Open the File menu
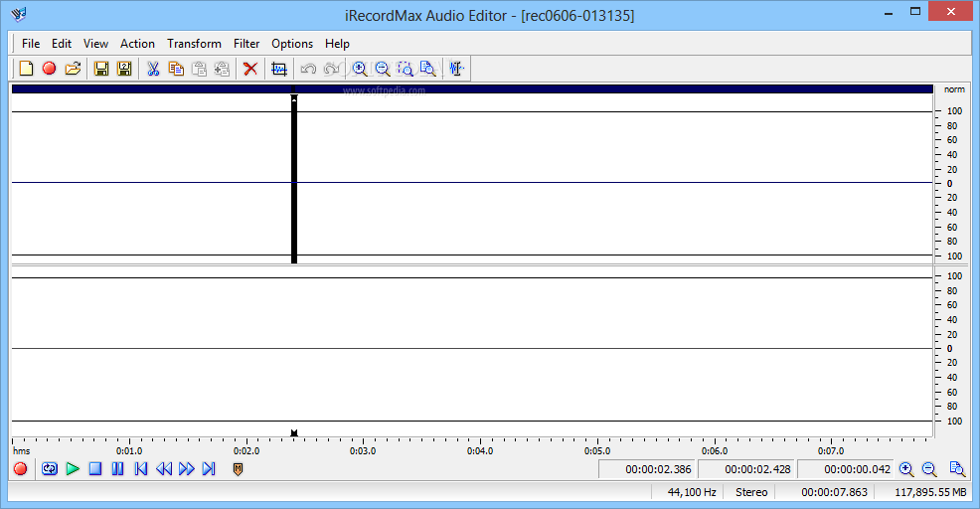 [31, 43]
